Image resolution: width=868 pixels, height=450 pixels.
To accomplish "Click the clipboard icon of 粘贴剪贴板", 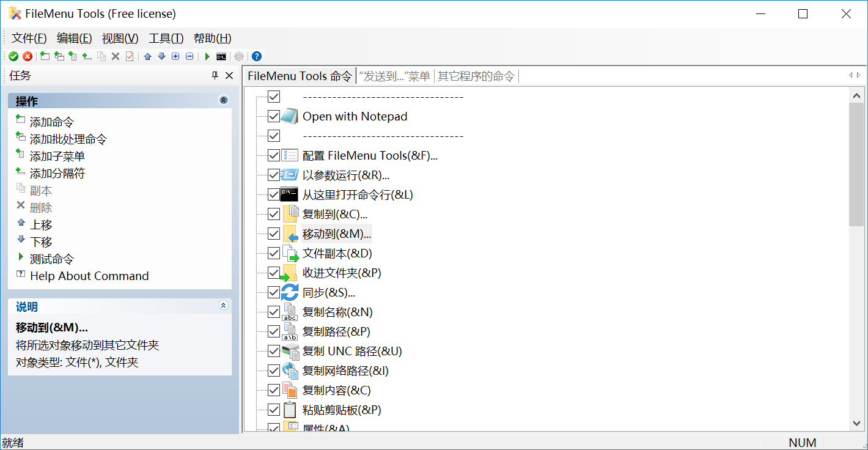I will tap(290, 410).
